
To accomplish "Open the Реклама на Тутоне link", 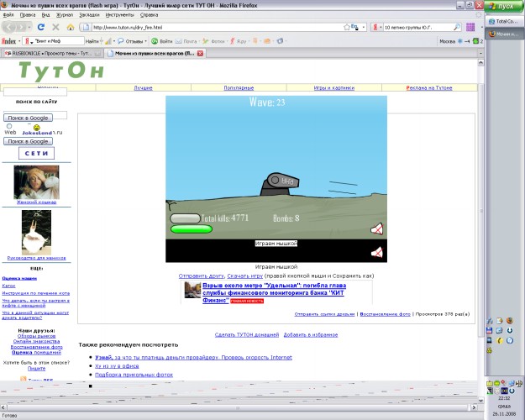I will click(429, 87).
